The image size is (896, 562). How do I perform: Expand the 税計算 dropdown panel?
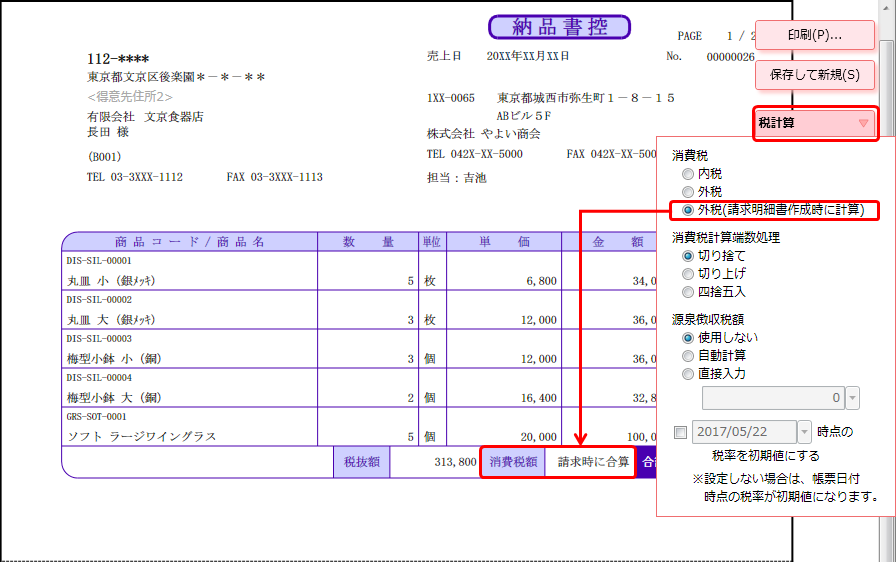(x=815, y=124)
